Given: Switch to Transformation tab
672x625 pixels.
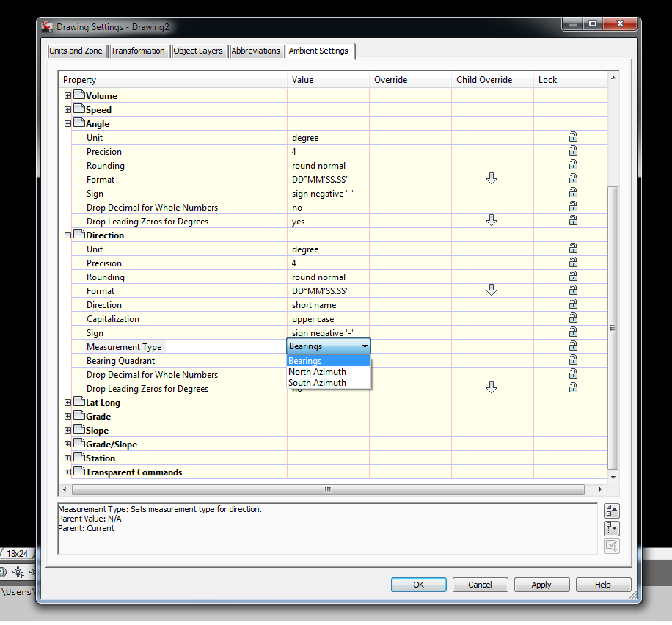Looking at the screenshot, I should pyautogui.click(x=138, y=51).
